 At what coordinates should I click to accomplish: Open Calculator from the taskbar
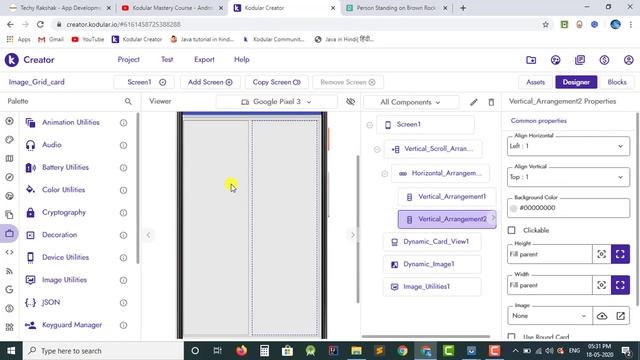click(x=264, y=351)
